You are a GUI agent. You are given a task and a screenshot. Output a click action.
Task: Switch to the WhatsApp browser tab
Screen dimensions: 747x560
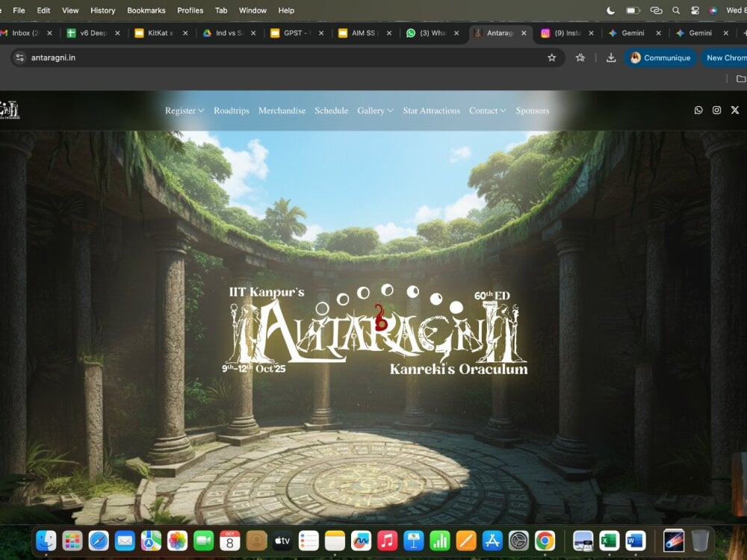coord(431,33)
